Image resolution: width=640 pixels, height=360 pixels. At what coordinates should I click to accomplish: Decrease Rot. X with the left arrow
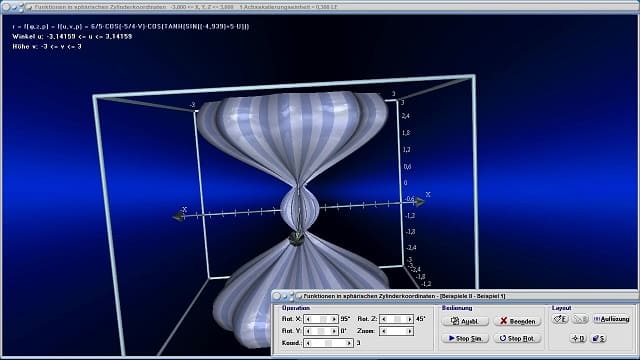(308, 319)
